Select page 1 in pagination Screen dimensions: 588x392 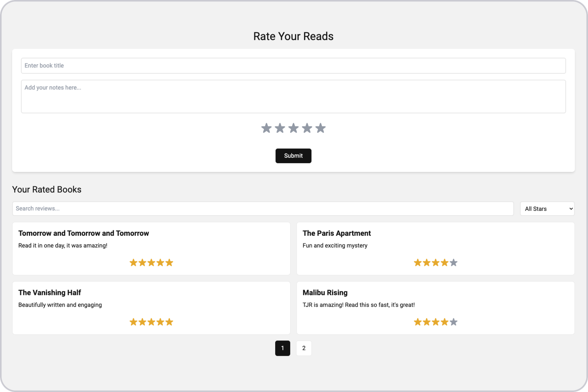pyautogui.click(x=283, y=348)
